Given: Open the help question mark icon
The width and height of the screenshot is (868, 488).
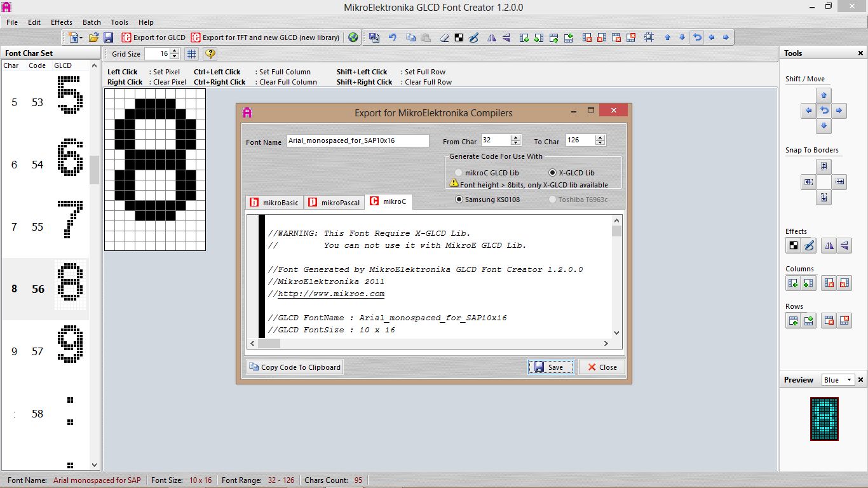Looking at the screenshot, I should [210, 54].
